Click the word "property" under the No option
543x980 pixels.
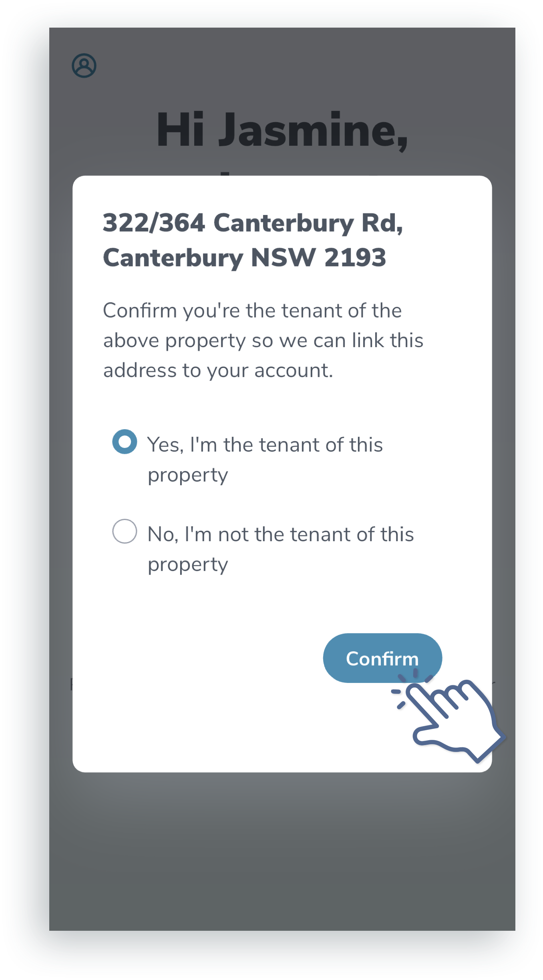188,565
